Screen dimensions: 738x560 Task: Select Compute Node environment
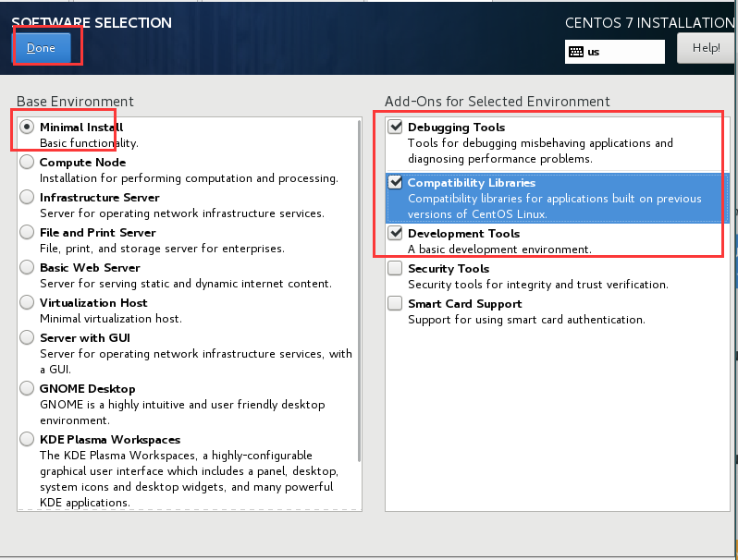[x=27, y=163]
